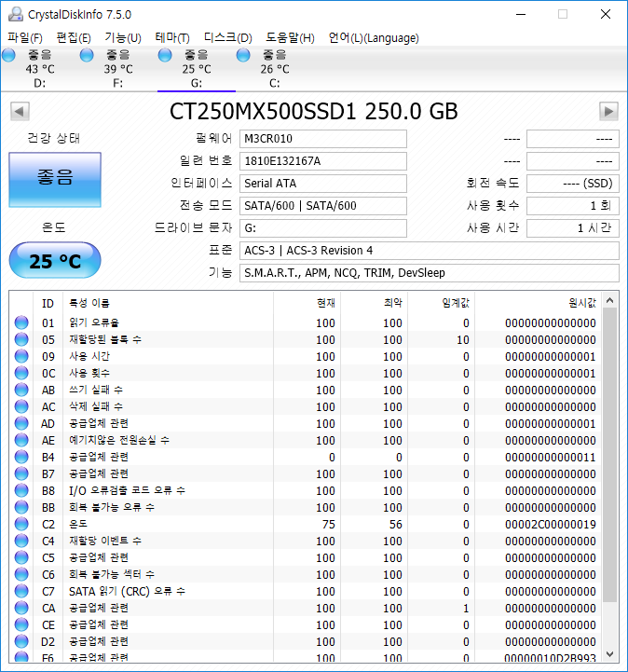Click status orb for attribute B8
This screenshot has height=672, width=628.
point(21,490)
